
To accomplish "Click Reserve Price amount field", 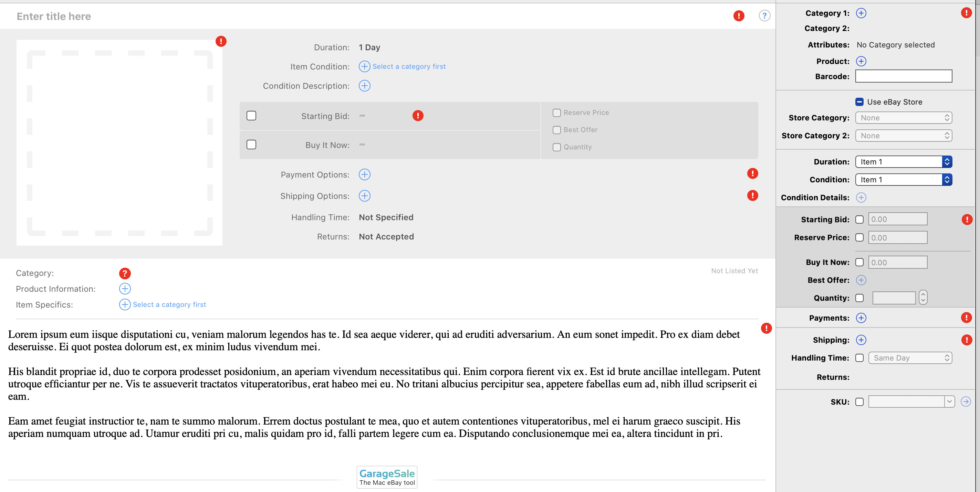I will pos(897,237).
